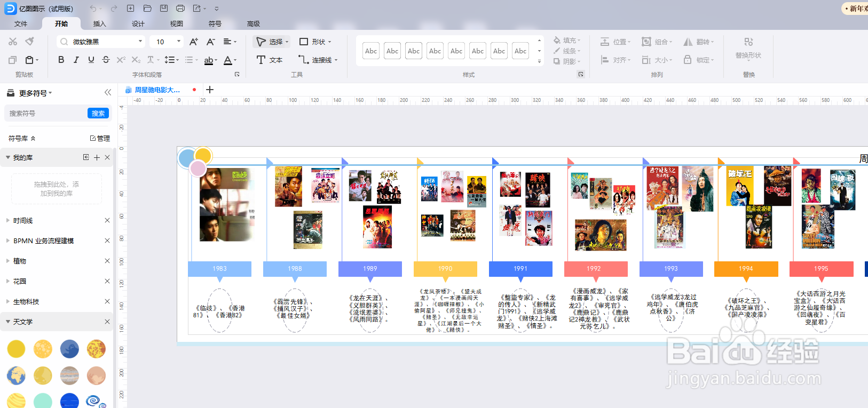Open the font name combo box
The image size is (868, 408).
tap(101, 42)
